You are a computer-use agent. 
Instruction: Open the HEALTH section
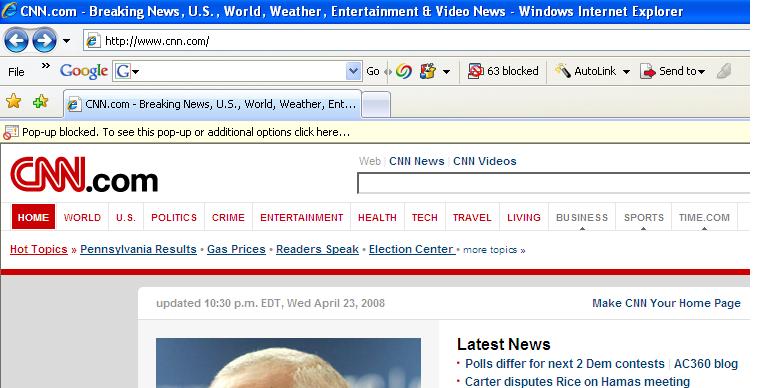coord(377,217)
